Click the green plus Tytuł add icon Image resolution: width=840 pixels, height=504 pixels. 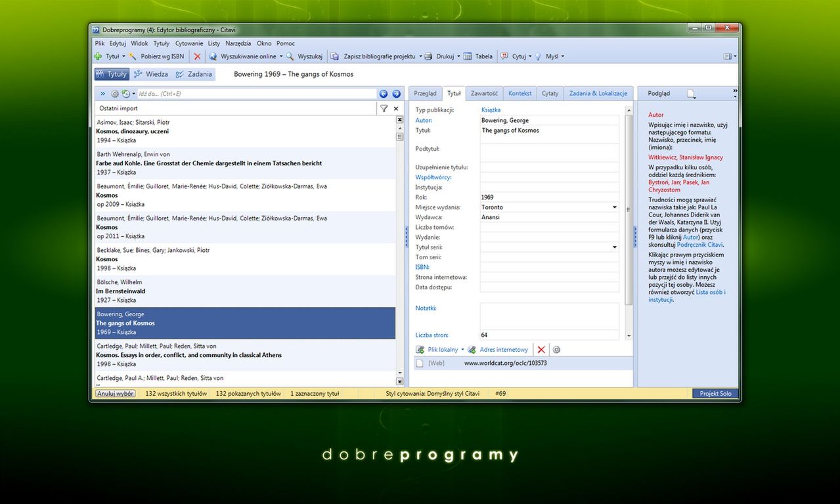pos(98,56)
